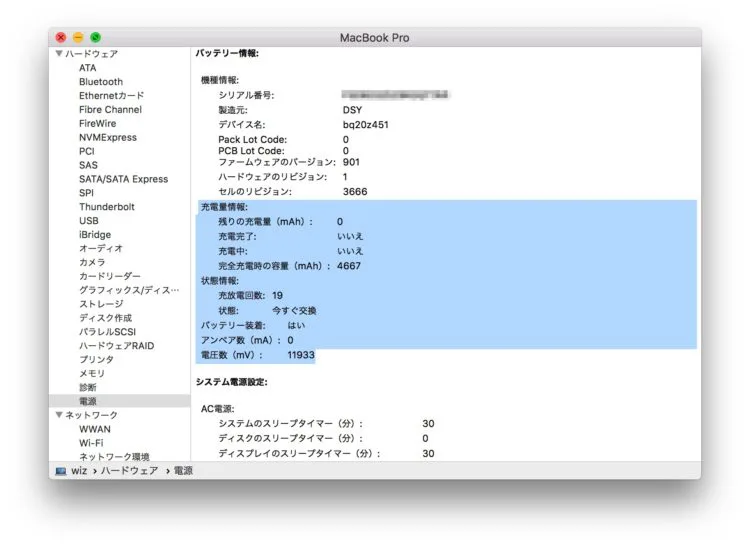Screen dimensions: 750x549
Task: Click the PCB Lot Code label
Action: 251,151
